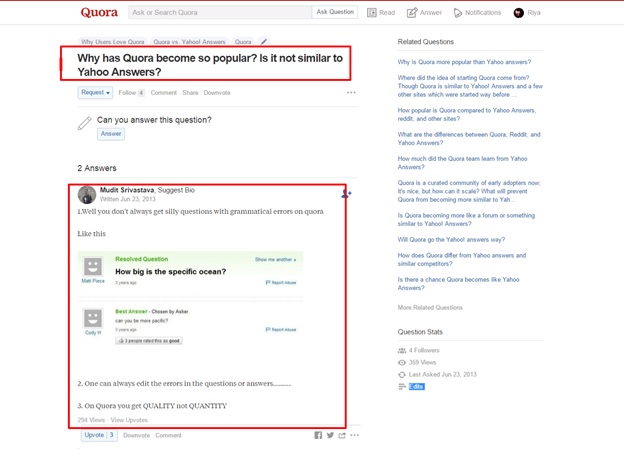624x449 pixels.
Task: Click the answer's share arrow icon
Action: click(342, 435)
